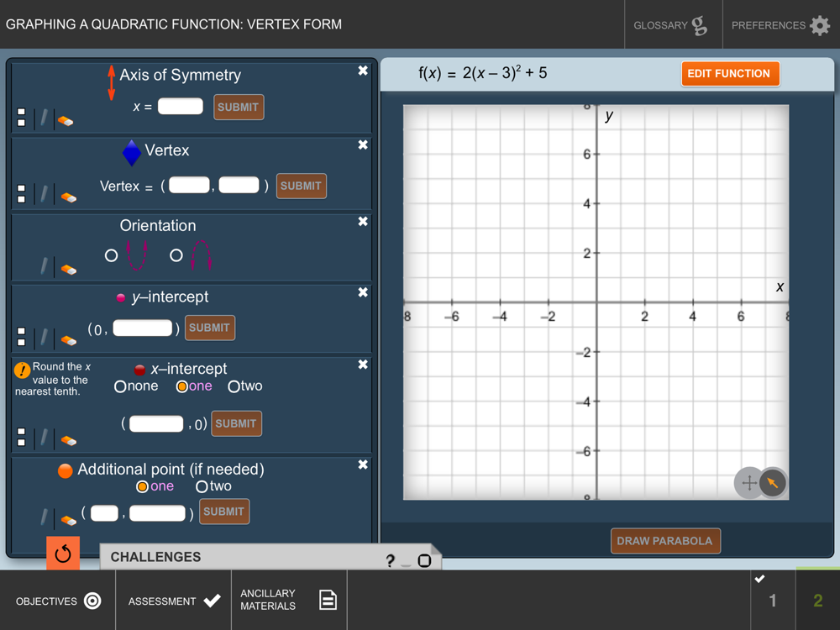The width and height of the screenshot is (840, 630).
Task: Click the orange warning exclamation icon
Action: 22,370
